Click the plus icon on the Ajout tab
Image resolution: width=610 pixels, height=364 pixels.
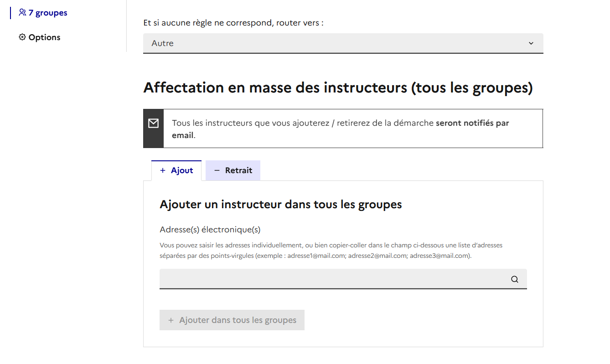click(x=163, y=170)
